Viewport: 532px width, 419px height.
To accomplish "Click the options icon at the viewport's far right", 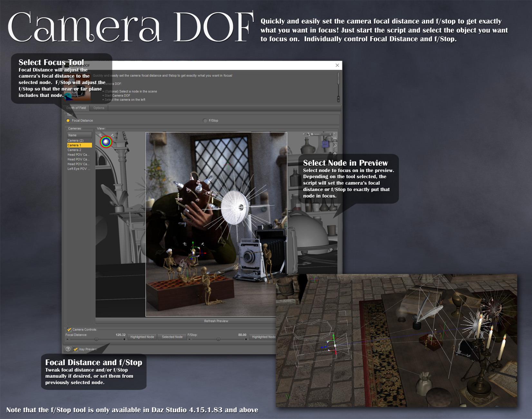I will [x=335, y=134].
